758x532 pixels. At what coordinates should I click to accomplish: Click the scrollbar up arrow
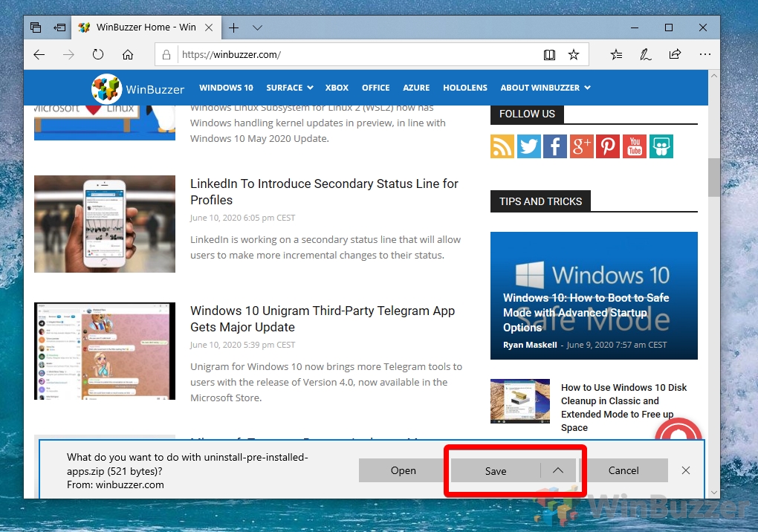click(x=714, y=76)
